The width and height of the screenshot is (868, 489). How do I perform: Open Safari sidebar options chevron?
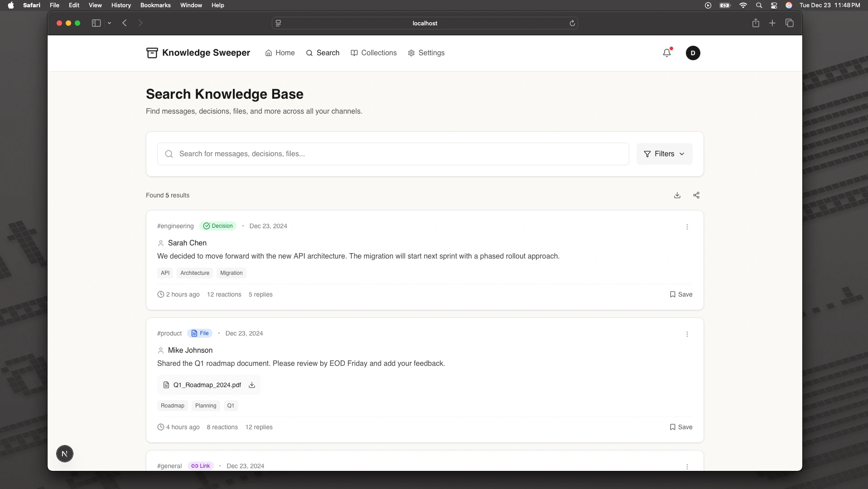pos(110,23)
